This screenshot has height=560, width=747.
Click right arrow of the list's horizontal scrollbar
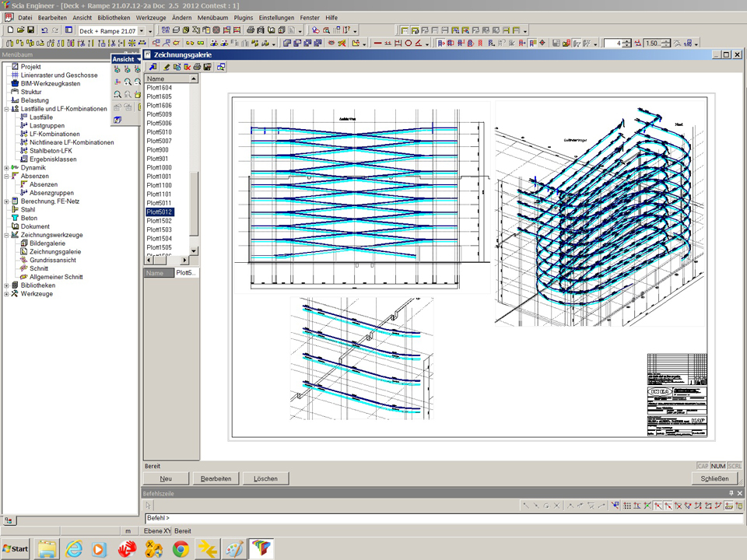click(x=185, y=261)
